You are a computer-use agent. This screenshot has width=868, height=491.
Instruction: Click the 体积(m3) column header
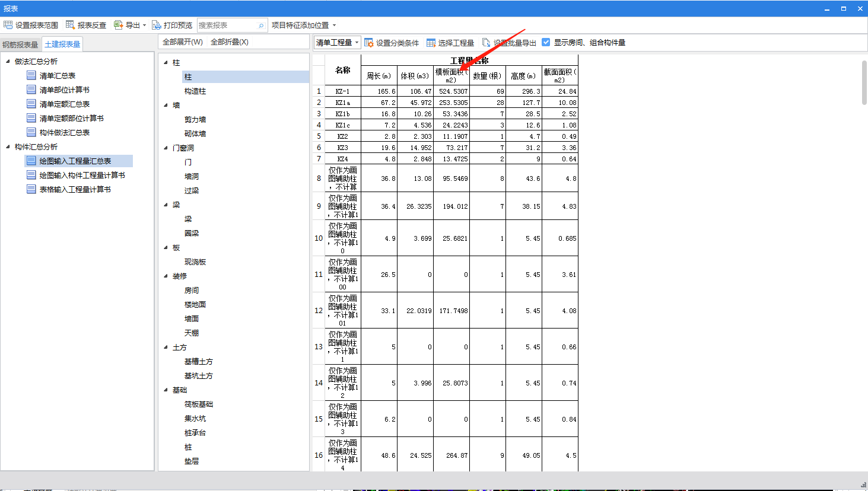[415, 76]
